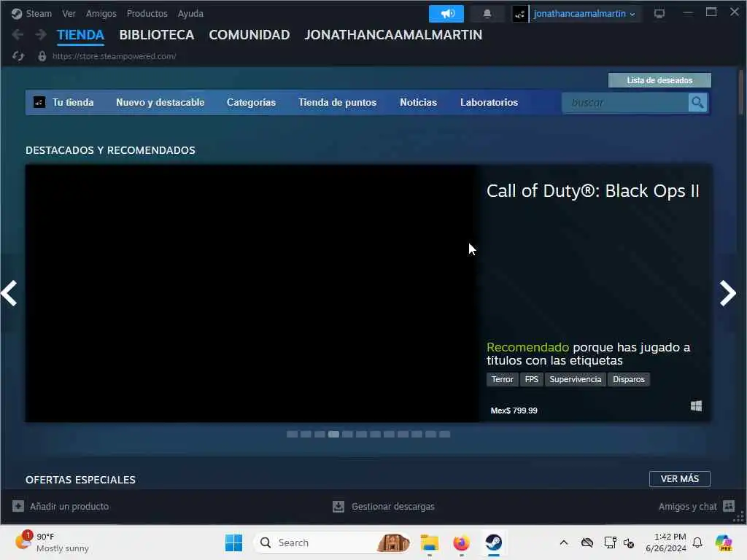The height and width of the screenshot is (560, 747).
Task: Switch to the TIENDA tab
Action: (80, 35)
